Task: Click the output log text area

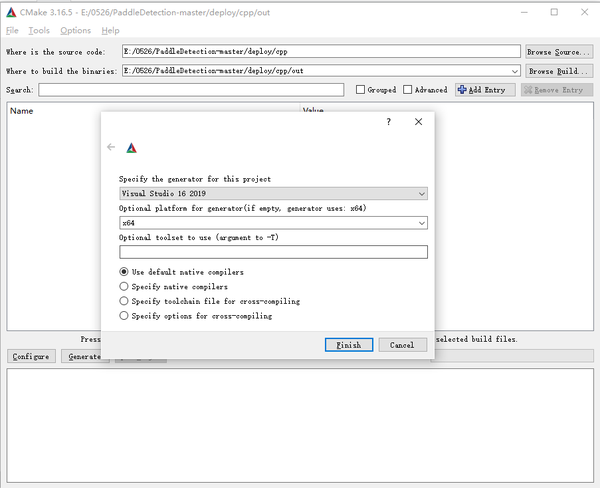Action: (300, 425)
